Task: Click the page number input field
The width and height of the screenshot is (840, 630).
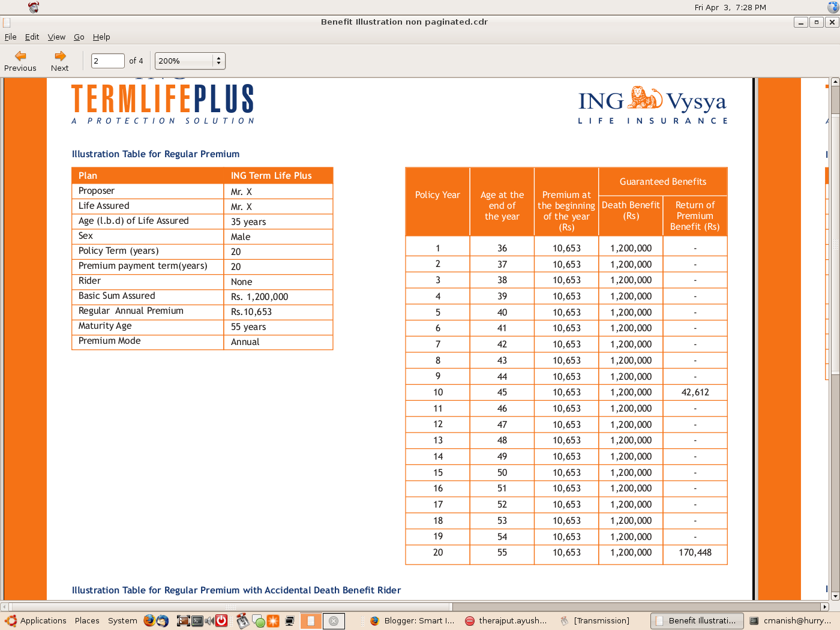Action: click(108, 61)
